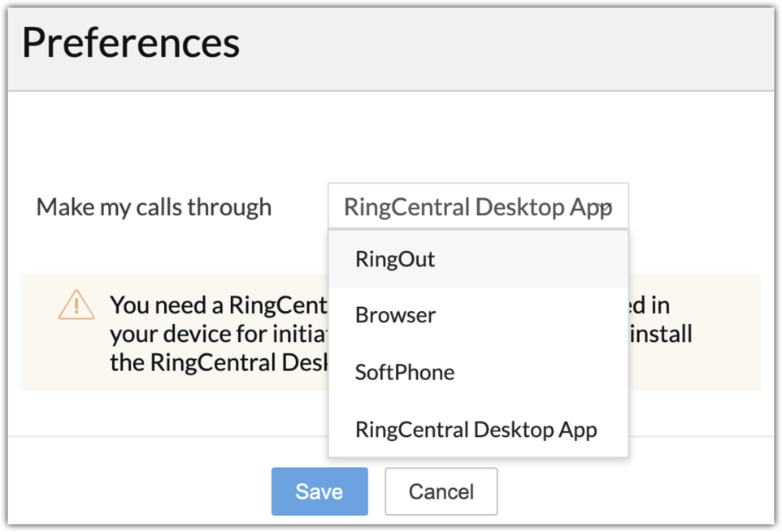Click 'your device for initia' warning line
The width and height of the screenshot is (782, 532).
218,334
